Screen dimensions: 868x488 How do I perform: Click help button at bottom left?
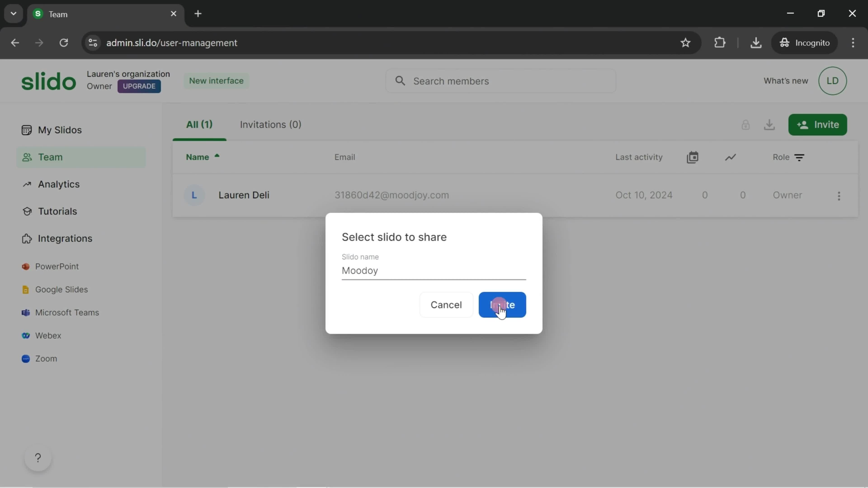tap(37, 458)
